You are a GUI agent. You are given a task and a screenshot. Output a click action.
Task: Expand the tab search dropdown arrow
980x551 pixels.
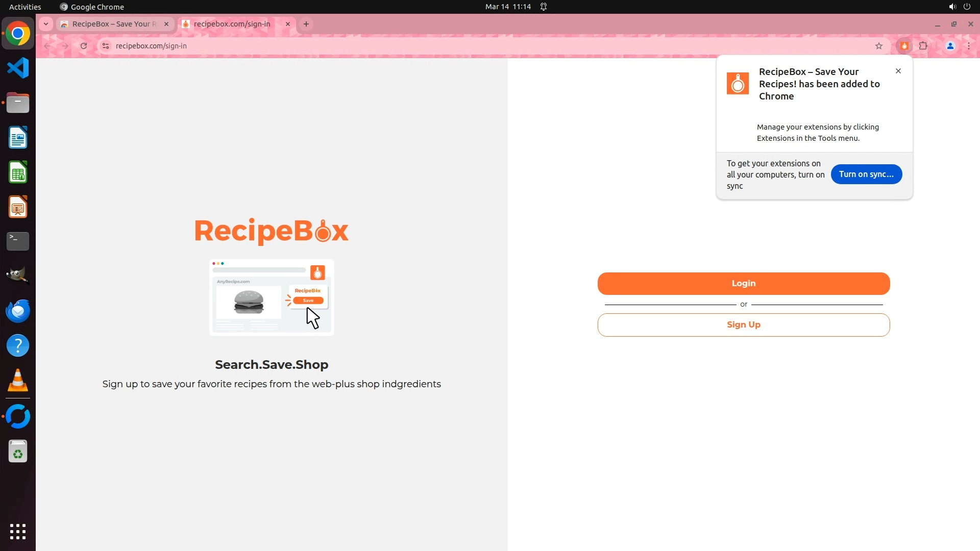[x=46, y=24]
